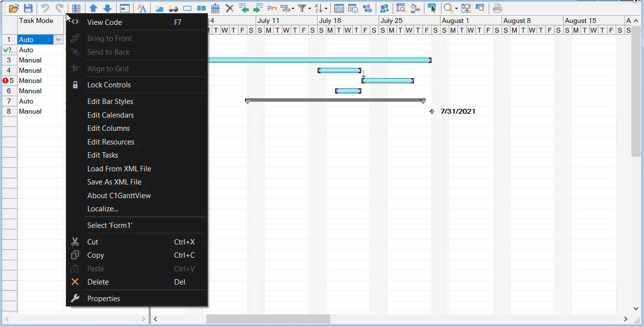Click the 7/31/2021 milestone diamond marker
This screenshot has height=327, width=644.
[432, 112]
